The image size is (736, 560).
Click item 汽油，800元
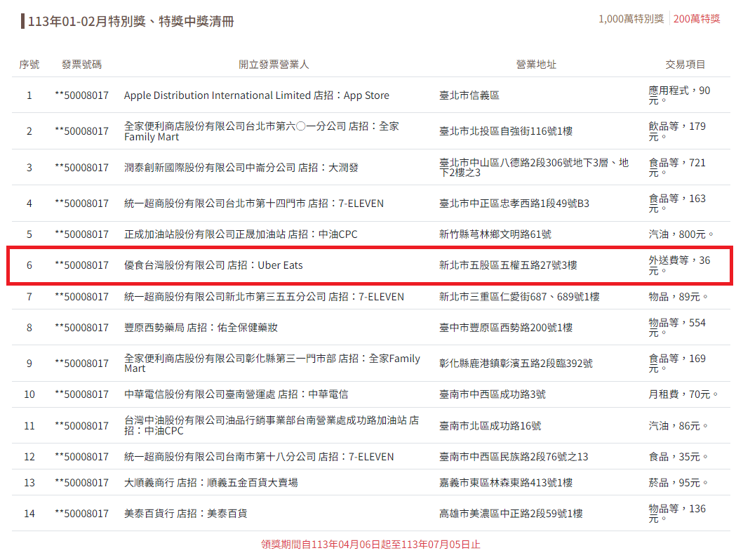(x=681, y=234)
